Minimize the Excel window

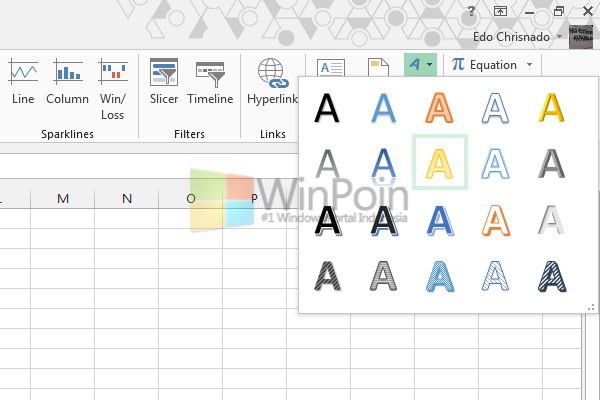(530, 12)
